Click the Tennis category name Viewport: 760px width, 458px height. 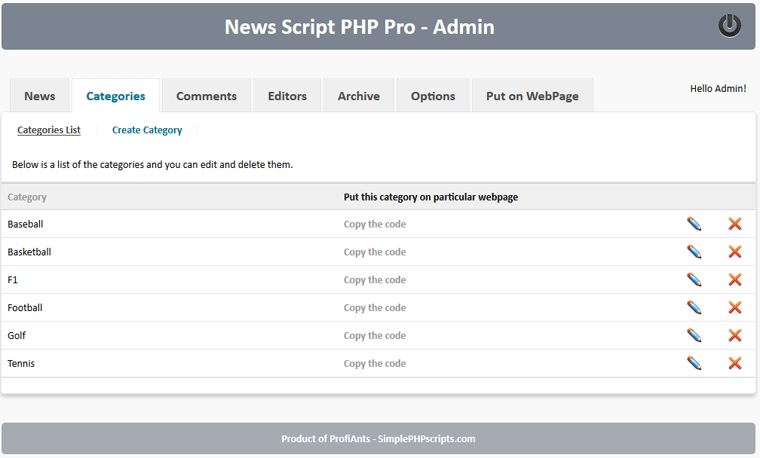click(x=21, y=363)
